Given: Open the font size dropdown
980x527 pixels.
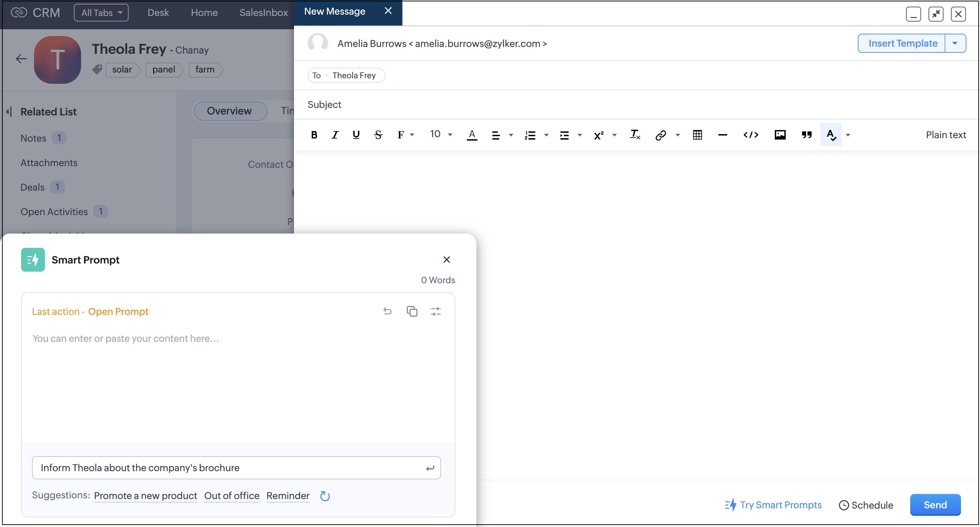Looking at the screenshot, I should [441, 135].
